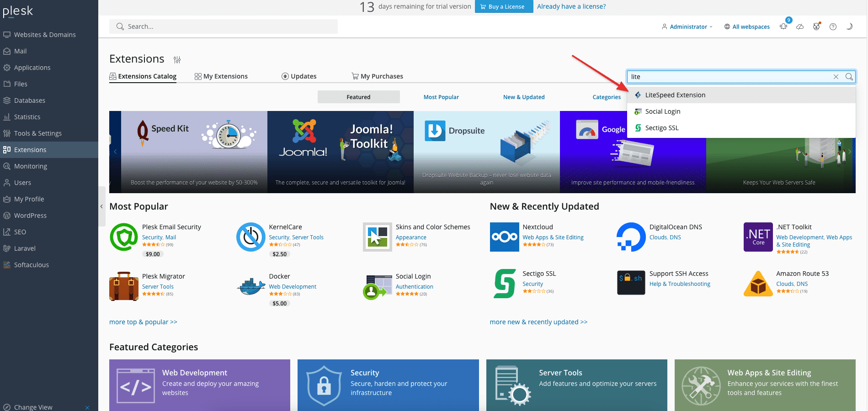Open the All webspaces selector
868x411 pixels.
[747, 27]
